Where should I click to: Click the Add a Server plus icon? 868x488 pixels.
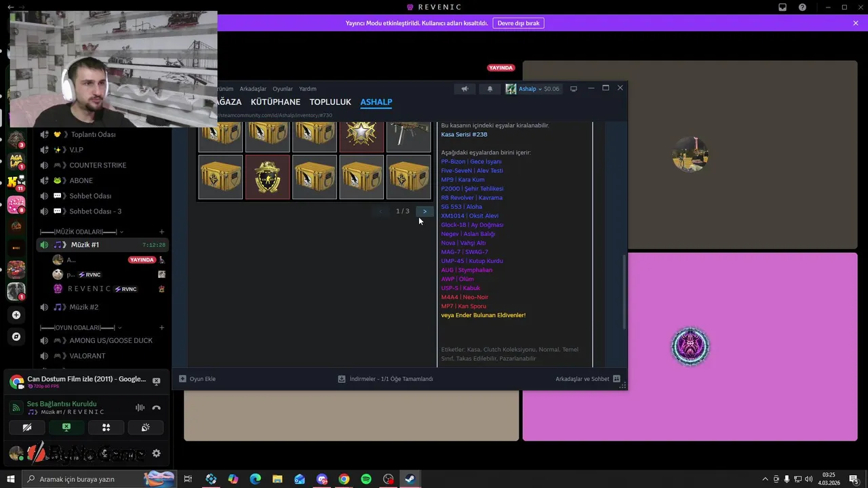click(x=16, y=315)
